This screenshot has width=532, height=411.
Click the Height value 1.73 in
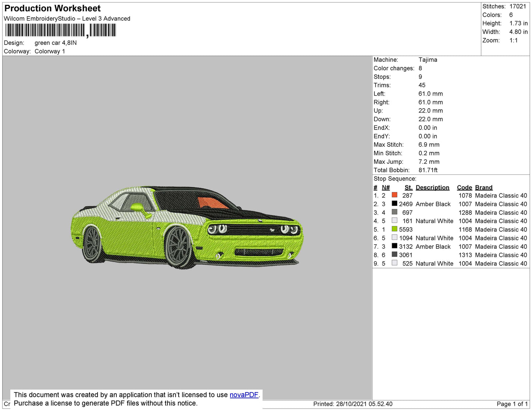click(518, 23)
